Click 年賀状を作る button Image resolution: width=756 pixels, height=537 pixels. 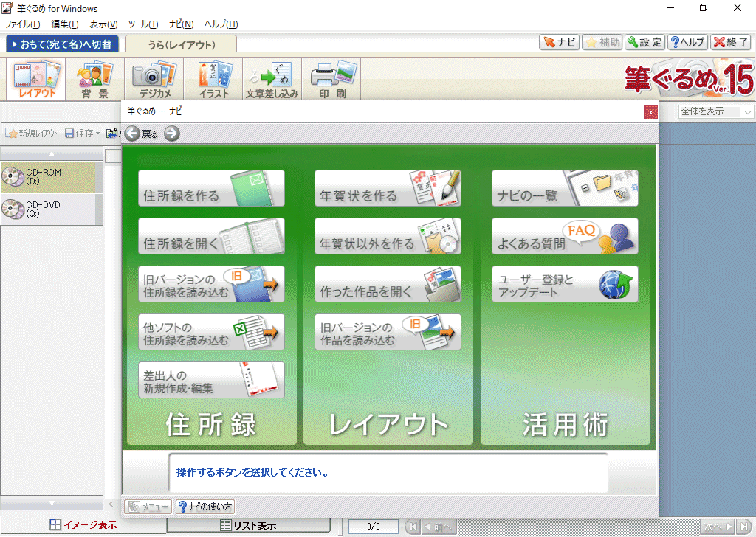point(388,188)
